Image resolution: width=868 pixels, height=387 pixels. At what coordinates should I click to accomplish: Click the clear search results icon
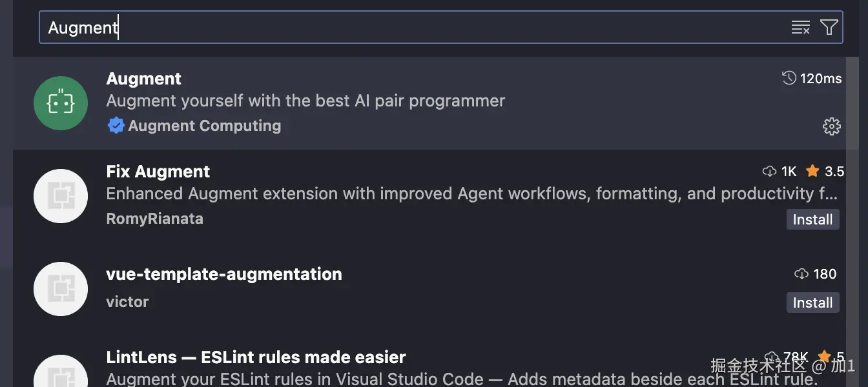tap(800, 27)
